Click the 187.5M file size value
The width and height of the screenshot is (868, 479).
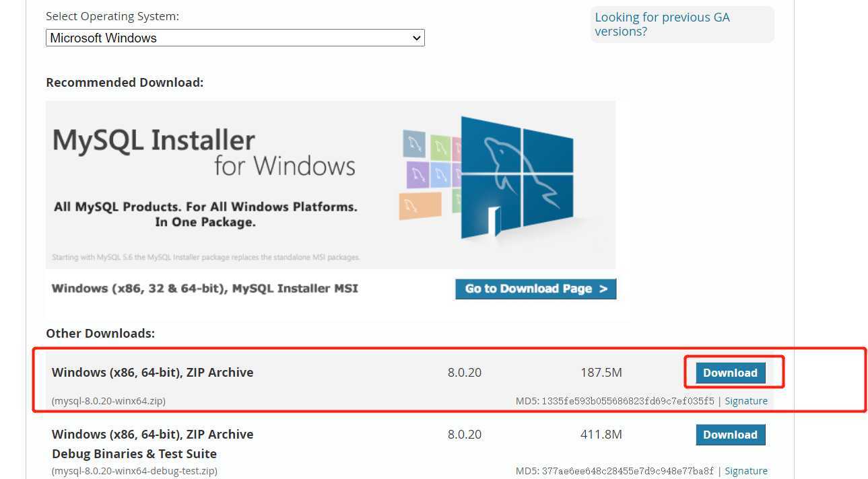[601, 373]
